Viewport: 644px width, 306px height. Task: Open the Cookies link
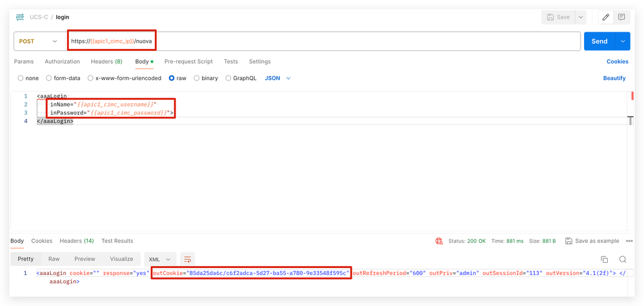click(x=618, y=61)
